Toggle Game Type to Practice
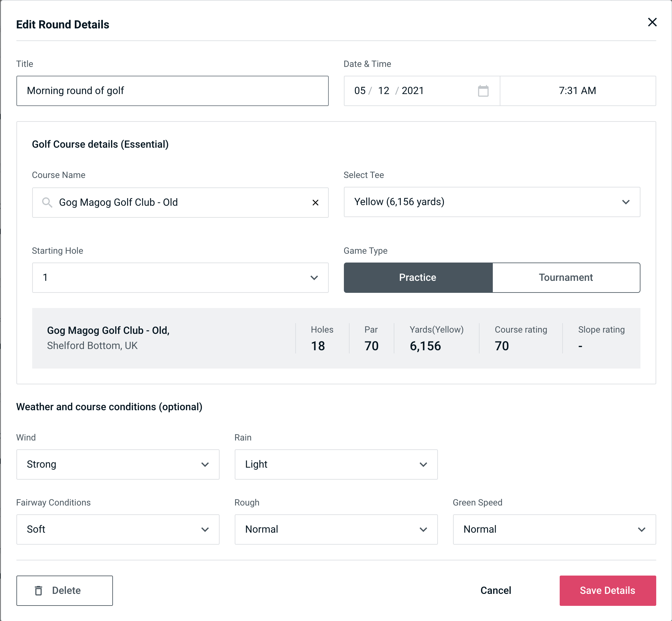 click(417, 277)
